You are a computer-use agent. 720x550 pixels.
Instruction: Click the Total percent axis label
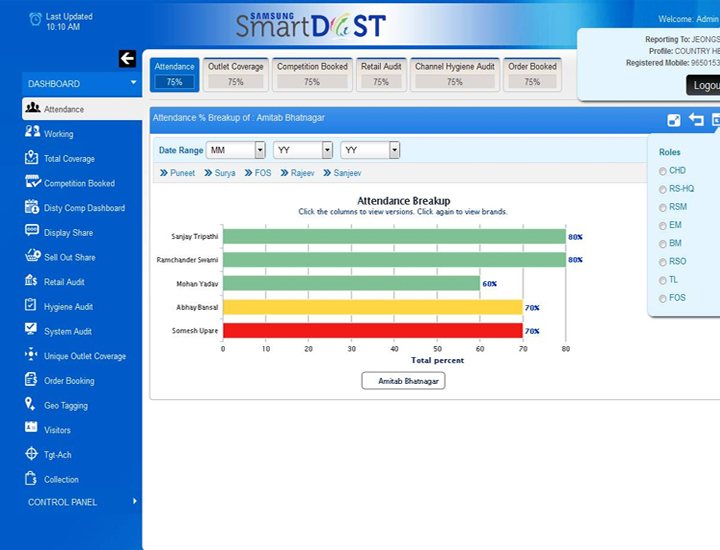(438, 360)
